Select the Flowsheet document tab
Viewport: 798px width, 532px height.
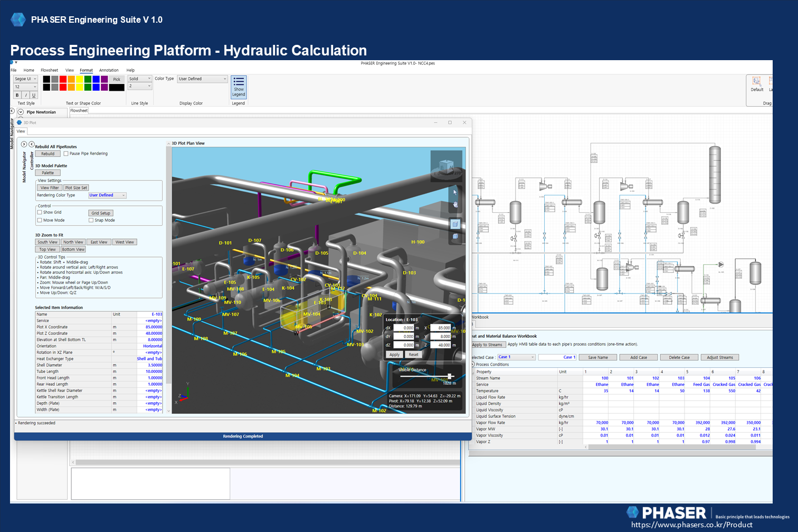(79, 111)
